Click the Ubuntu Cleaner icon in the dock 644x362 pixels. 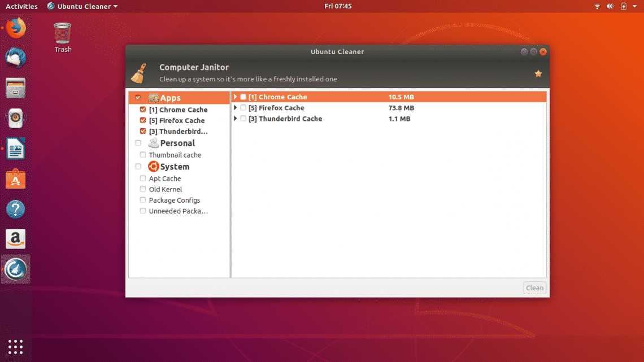pyautogui.click(x=15, y=269)
